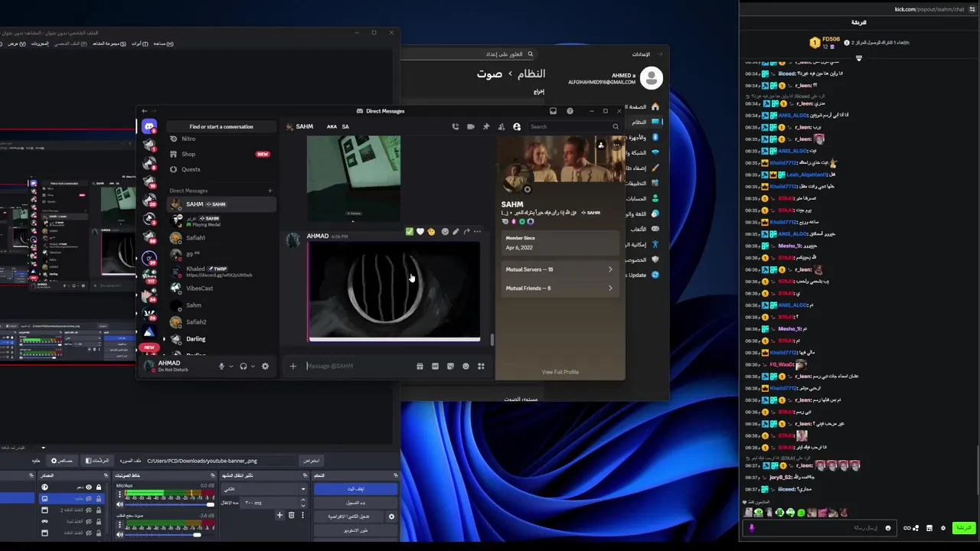Open emoji picker in message bar
Screen dimensions: 980x551
click(x=465, y=366)
